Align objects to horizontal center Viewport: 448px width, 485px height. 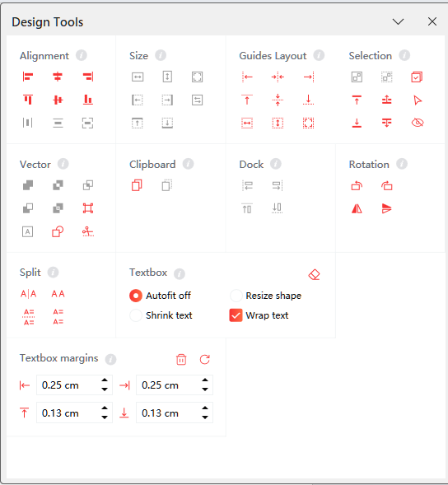click(x=58, y=77)
